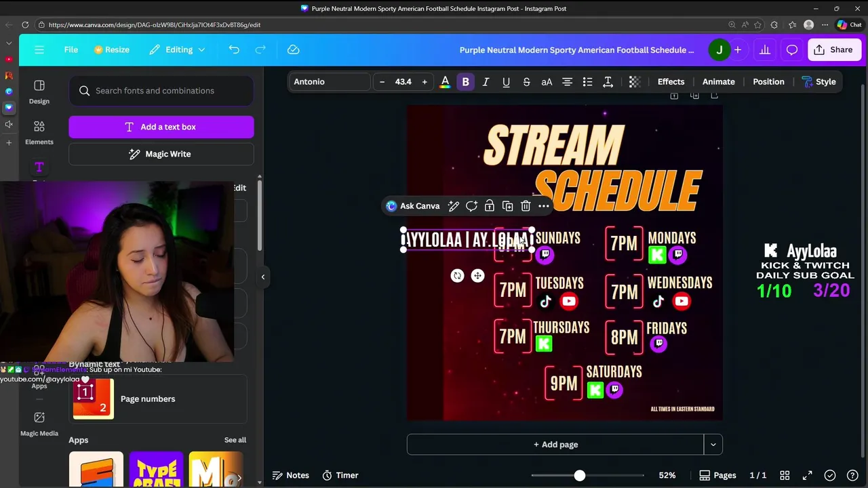Toggle uppercase aA text option

tap(547, 81)
